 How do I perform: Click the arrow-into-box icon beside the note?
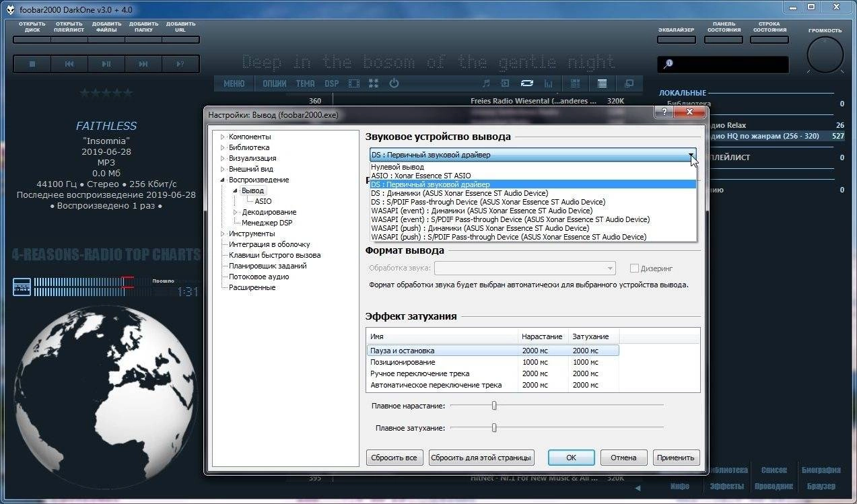tap(506, 83)
